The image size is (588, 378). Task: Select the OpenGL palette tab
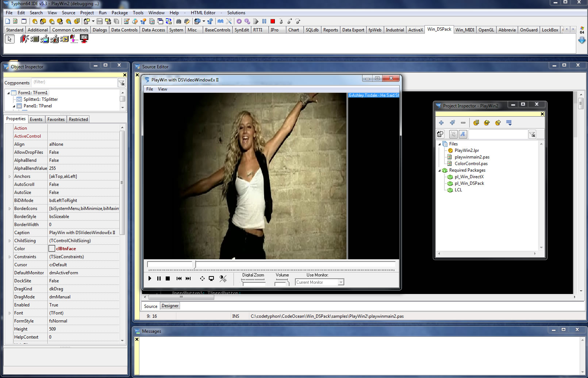(x=486, y=30)
